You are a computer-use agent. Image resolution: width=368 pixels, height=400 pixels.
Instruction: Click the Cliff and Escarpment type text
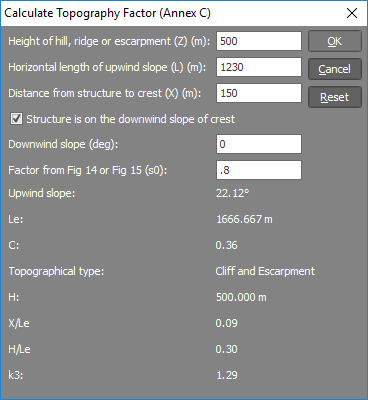coord(265,271)
